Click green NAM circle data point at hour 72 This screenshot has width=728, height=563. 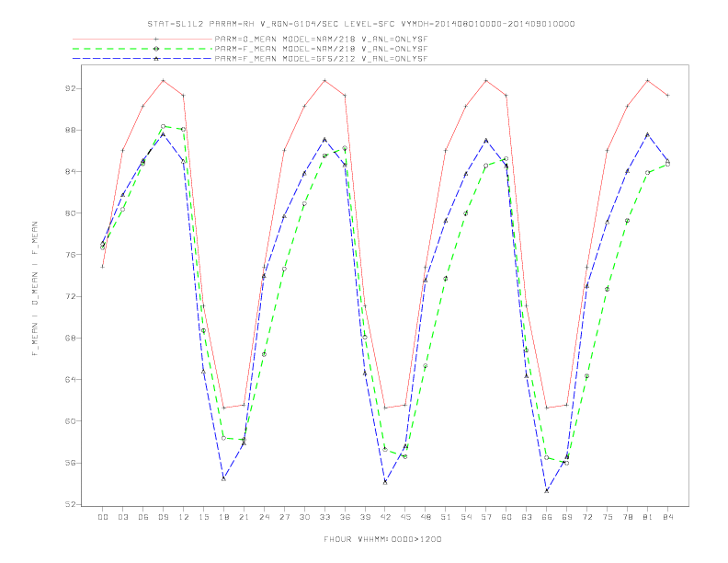pos(586,376)
